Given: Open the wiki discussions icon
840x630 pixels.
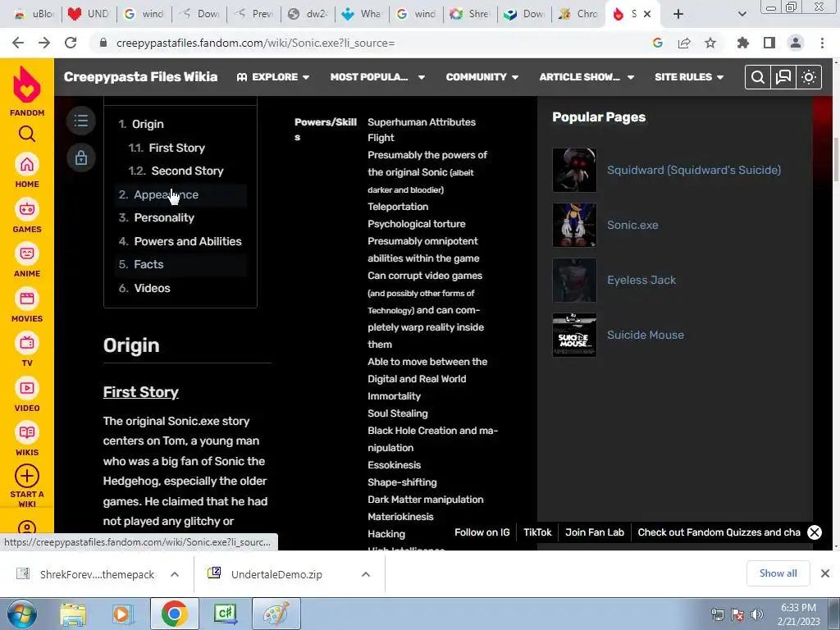Looking at the screenshot, I should [x=783, y=77].
